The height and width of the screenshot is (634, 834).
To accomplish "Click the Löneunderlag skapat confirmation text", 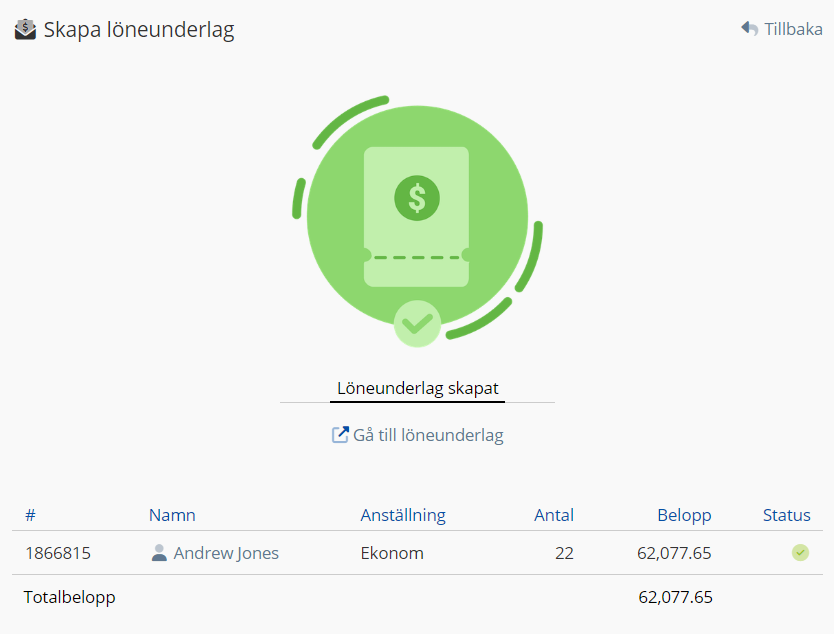I will 417,388.
